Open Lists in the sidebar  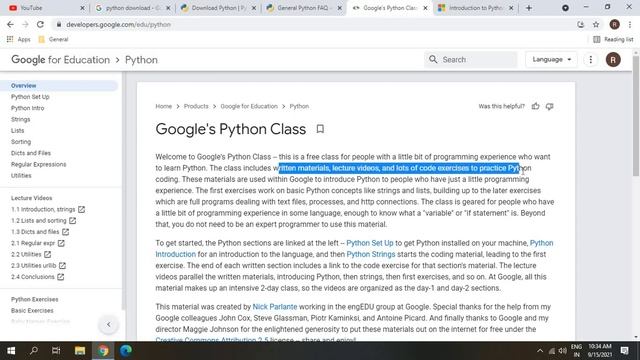[x=18, y=131]
